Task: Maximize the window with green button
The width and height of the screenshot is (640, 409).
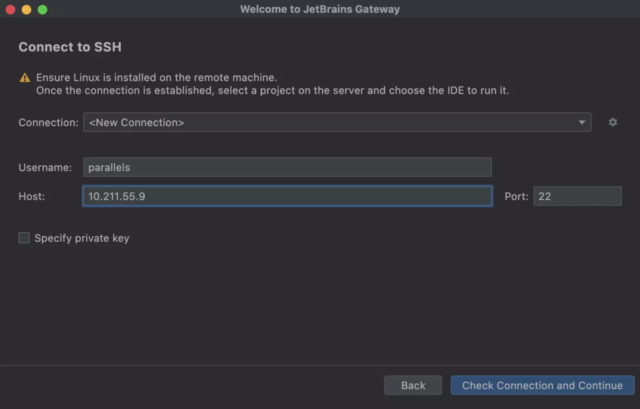Action: pos(42,9)
